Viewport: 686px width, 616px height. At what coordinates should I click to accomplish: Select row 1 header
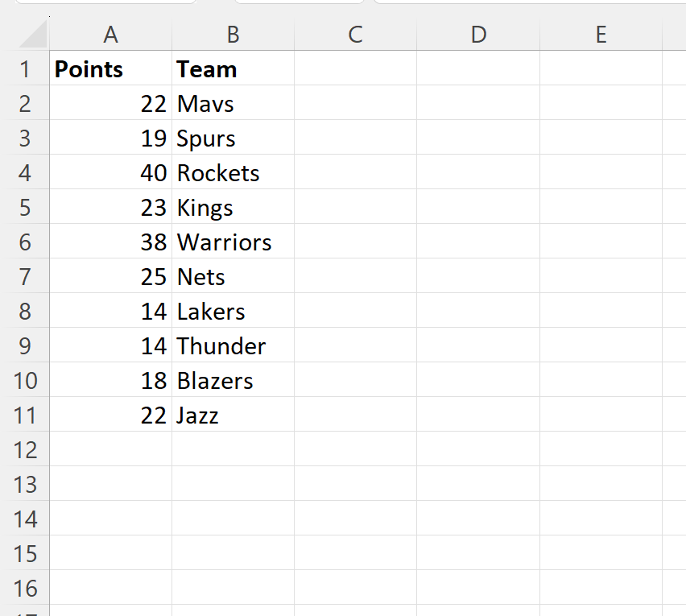(25, 69)
